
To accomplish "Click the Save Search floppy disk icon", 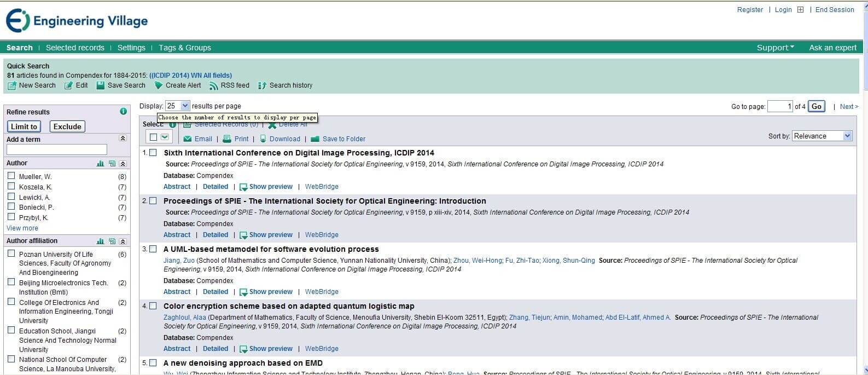I will click(x=100, y=85).
